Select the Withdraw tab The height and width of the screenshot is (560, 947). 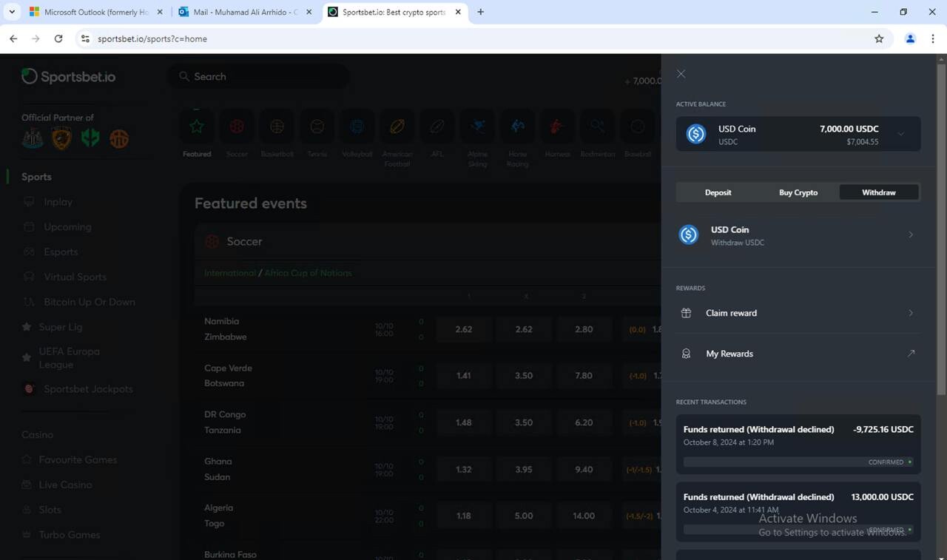tap(879, 192)
